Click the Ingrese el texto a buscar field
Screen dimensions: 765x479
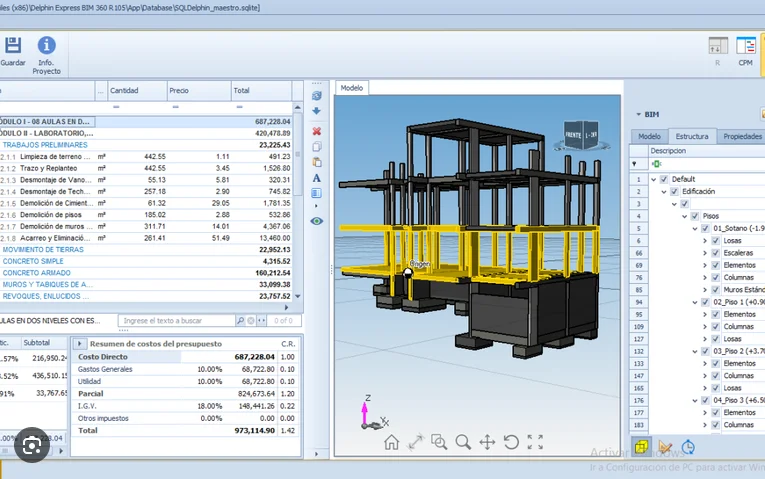[177, 320]
